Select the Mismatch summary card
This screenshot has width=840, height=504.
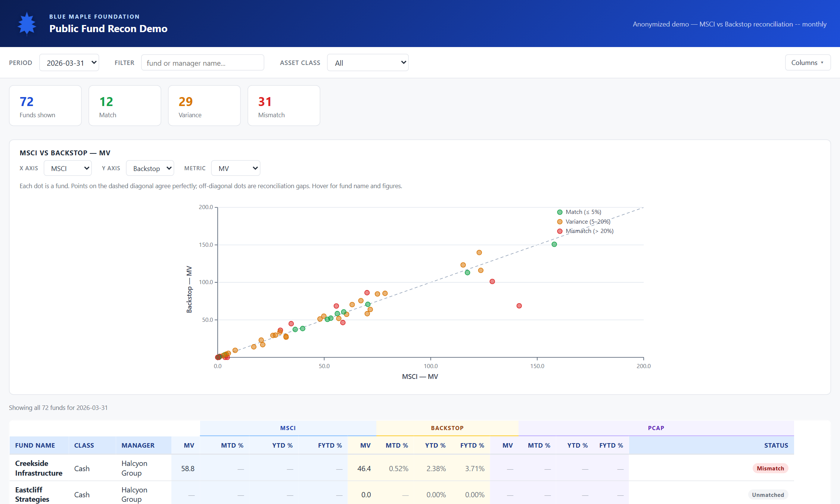coord(284,106)
